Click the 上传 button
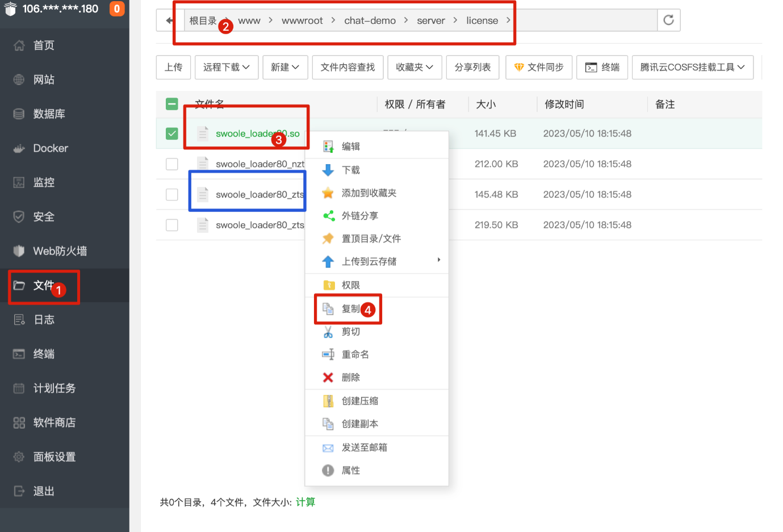 coord(173,68)
